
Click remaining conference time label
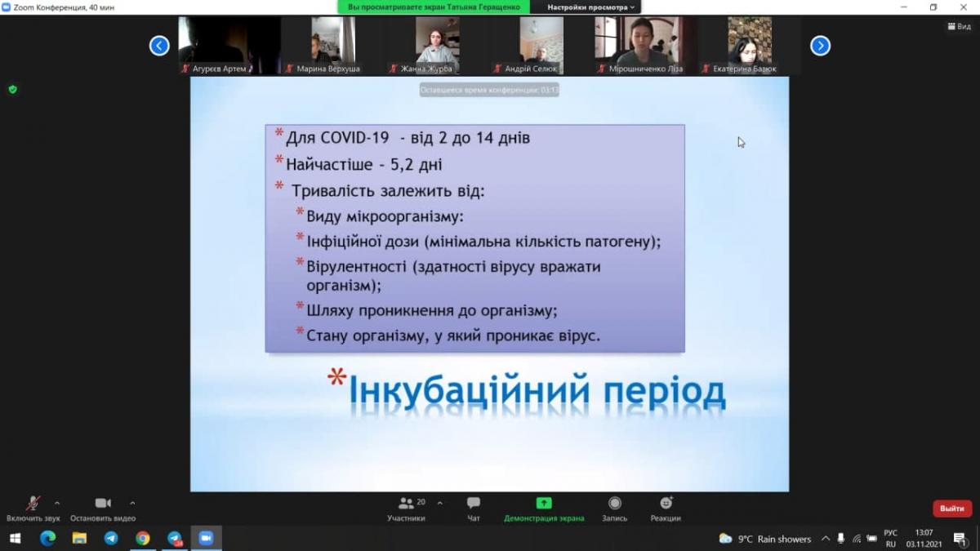[489, 90]
